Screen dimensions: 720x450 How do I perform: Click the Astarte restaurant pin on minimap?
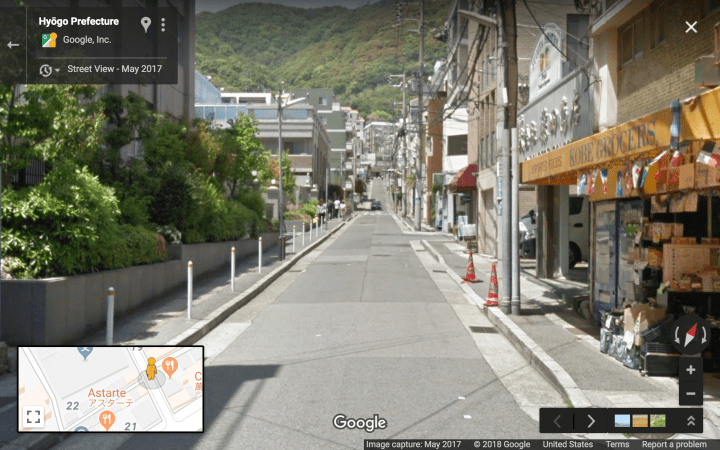tap(107, 420)
